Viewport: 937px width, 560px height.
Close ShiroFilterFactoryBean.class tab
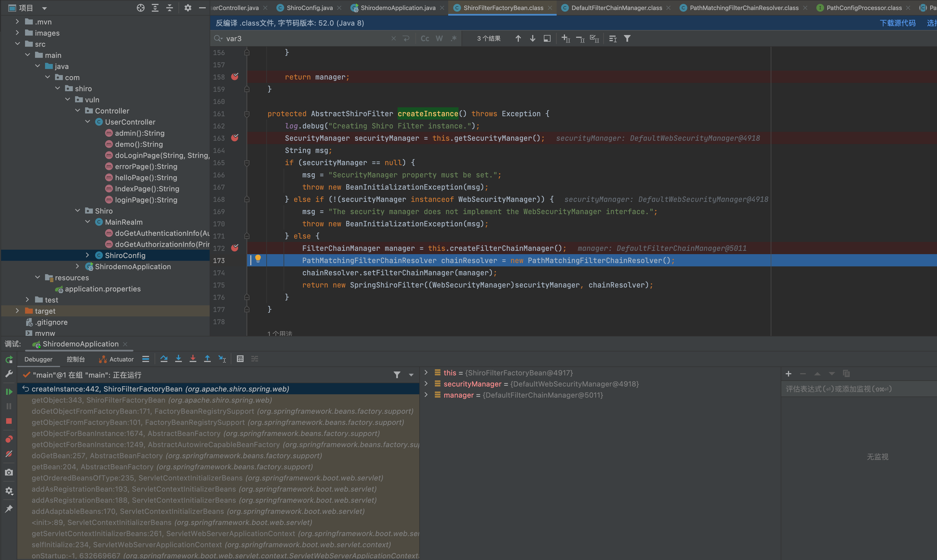550,8
